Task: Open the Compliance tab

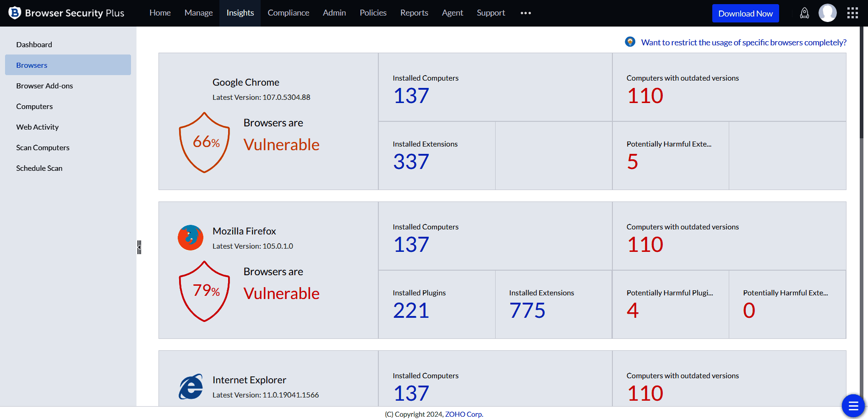Action: click(288, 13)
